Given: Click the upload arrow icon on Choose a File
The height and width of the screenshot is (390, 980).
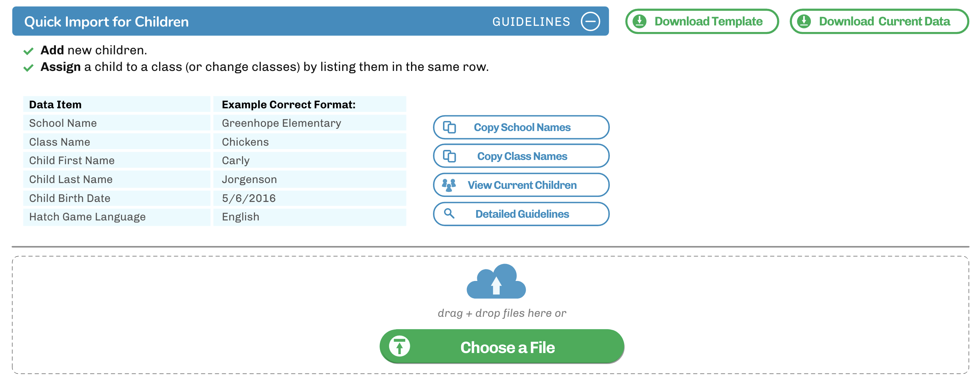Looking at the screenshot, I should pyautogui.click(x=399, y=346).
